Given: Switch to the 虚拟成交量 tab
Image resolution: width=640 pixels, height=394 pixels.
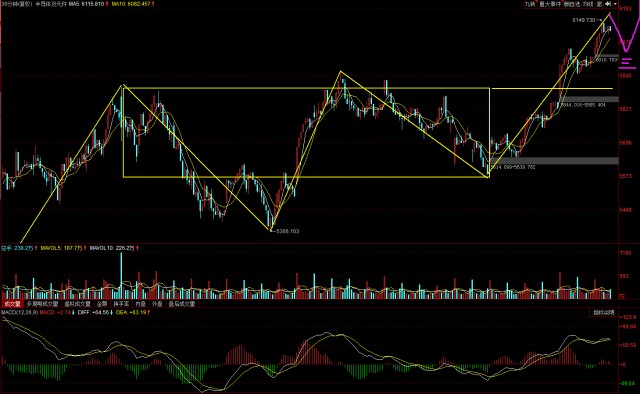Looking at the screenshot, I should (x=77, y=304).
